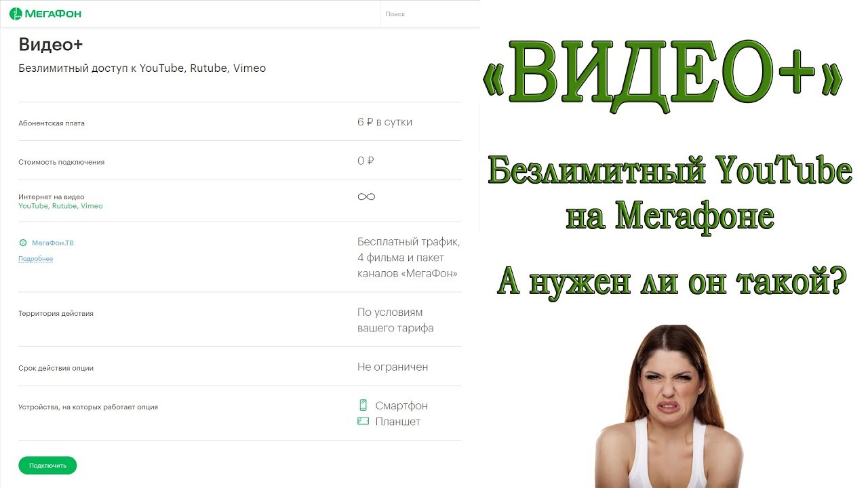Select the Абонентская плата label
The height and width of the screenshot is (488, 868).
(52, 123)
